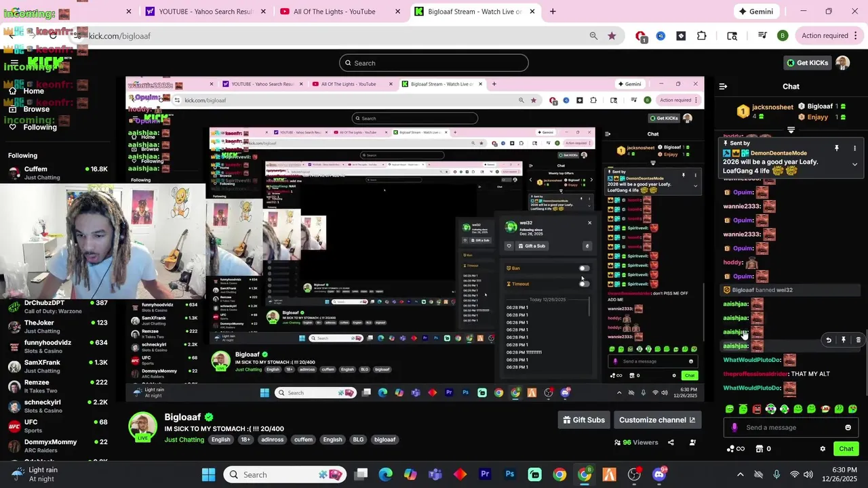The height and width of the screenshot is (488, 868).
Task: Go to Browse in Kick sidebar
Action: click(x=28, y=109)
